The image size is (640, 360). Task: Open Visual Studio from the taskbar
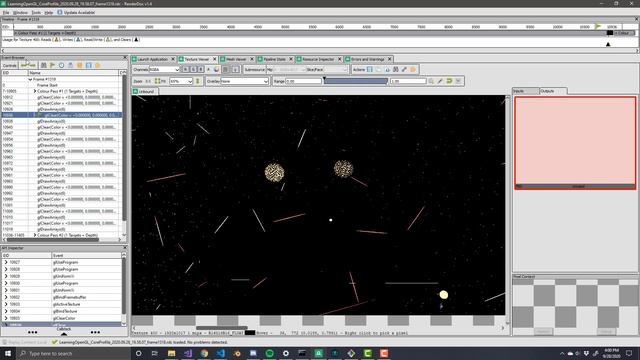coord(188,353)
